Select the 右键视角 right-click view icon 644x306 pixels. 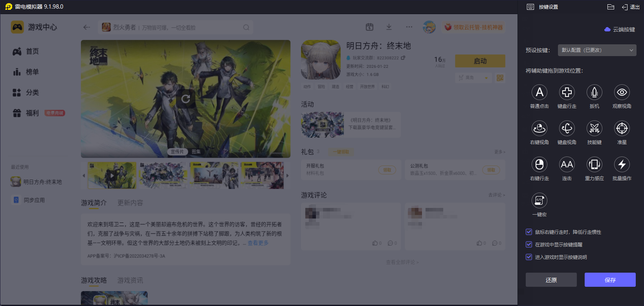(539, 128)
